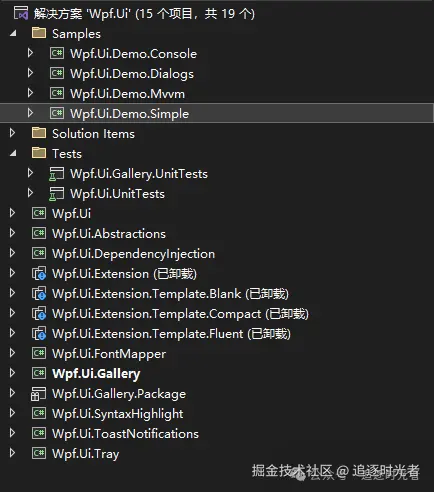
Task: Select the Wpf.Ui.ToastNotifications label
Action: (x=125, y=434)
